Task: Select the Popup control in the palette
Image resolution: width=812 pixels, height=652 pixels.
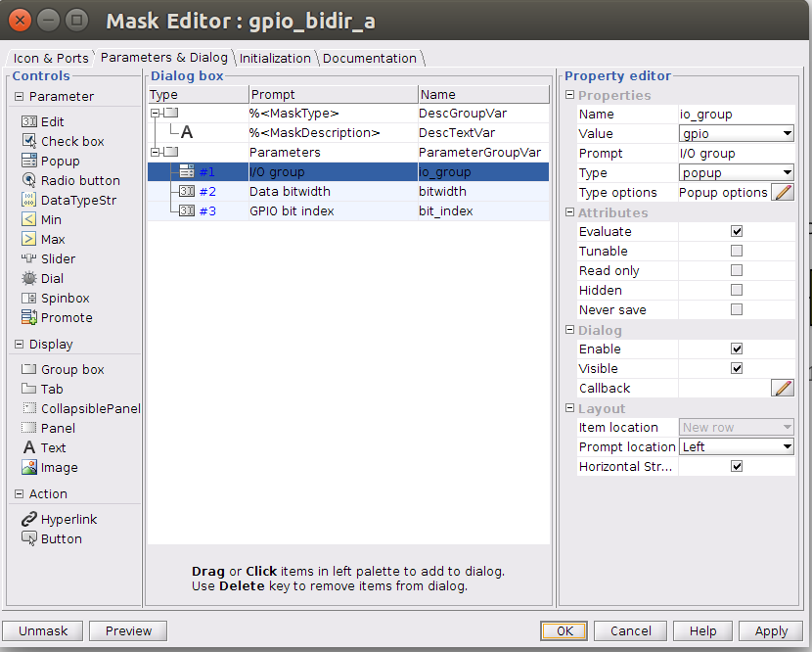Action: (x=51, y=162)
